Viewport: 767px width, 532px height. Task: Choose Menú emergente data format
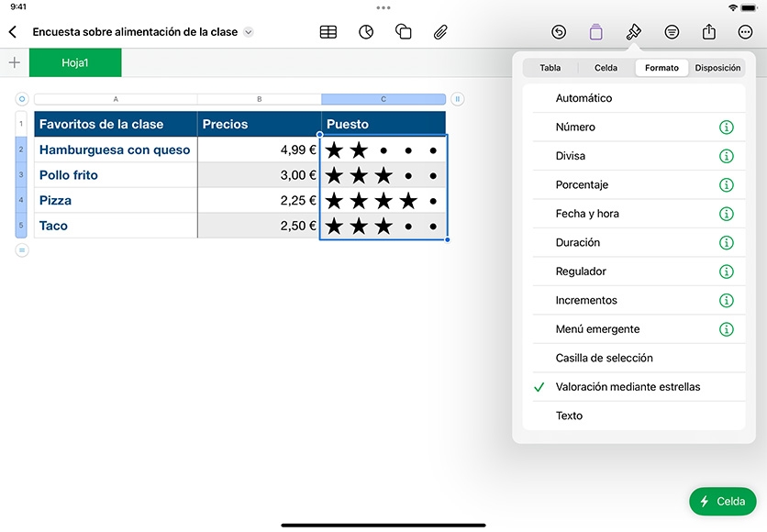click(x=634, y=329)
